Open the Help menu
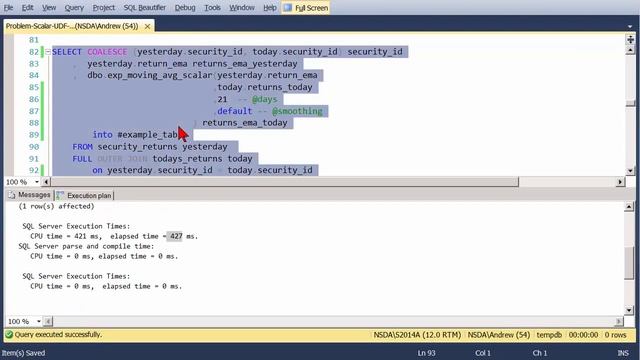Screen dimensions: 640x360 (x=269, y=8)
